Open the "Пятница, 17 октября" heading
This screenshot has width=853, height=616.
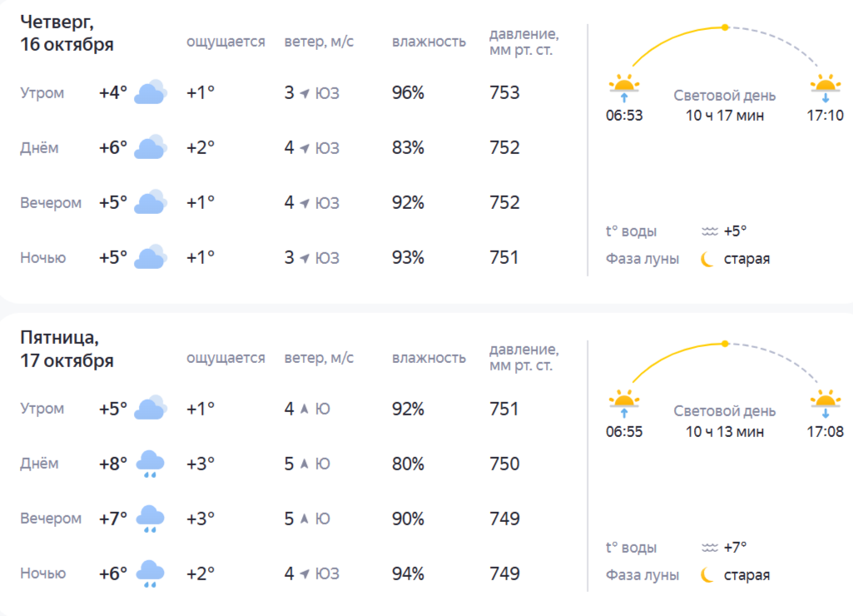(67, 350)
